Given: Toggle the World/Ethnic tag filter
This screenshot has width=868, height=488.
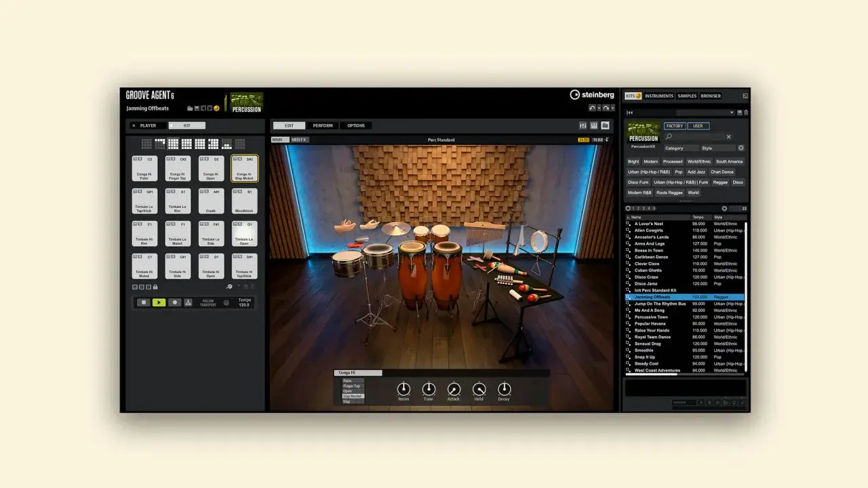Looking at the screenshot, I should click(699, 161).
